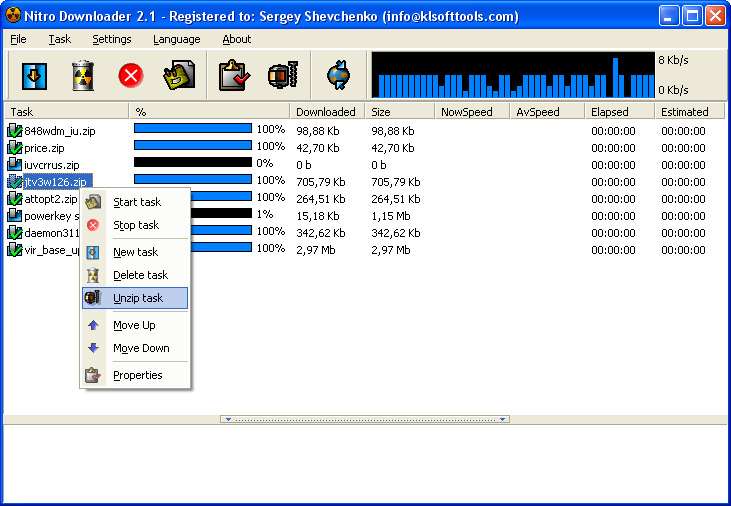Click the 98,88 Kb size value

[x=393, y=131]
